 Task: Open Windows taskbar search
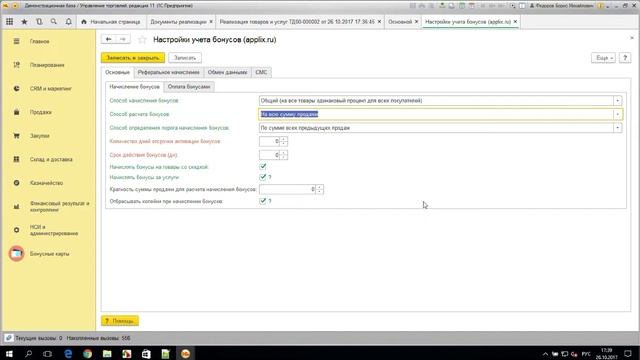click(28, 354)
